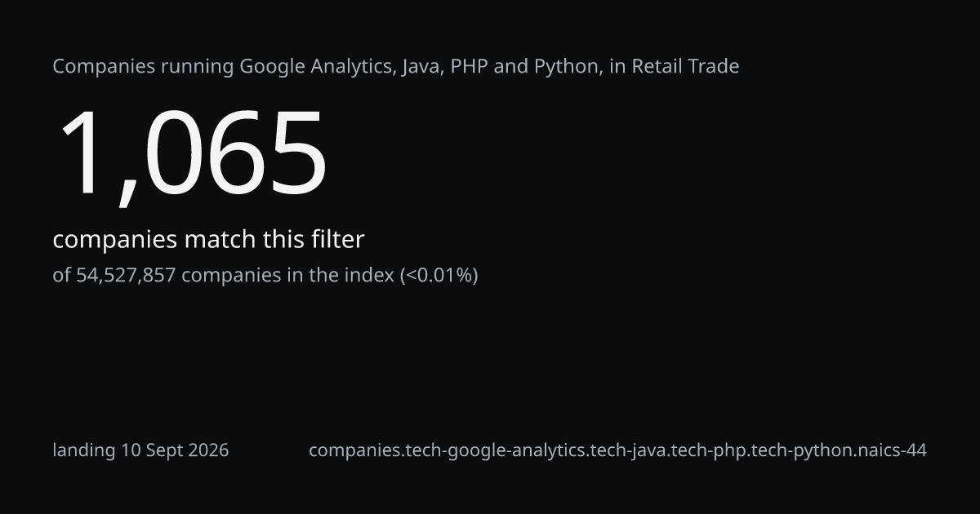980x514 pixels.
Task: Click 'companies in the index' text
Action: [x=287, y=276]
